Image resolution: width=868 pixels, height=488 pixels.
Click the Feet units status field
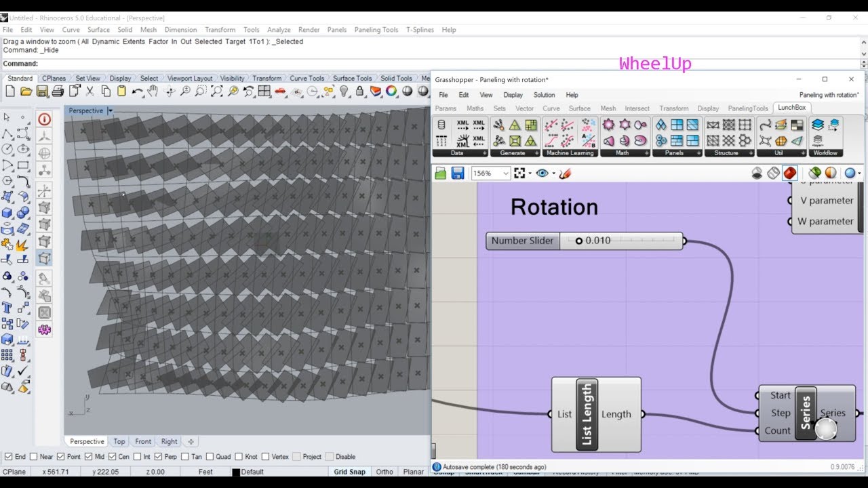click(x=205, y=472)
